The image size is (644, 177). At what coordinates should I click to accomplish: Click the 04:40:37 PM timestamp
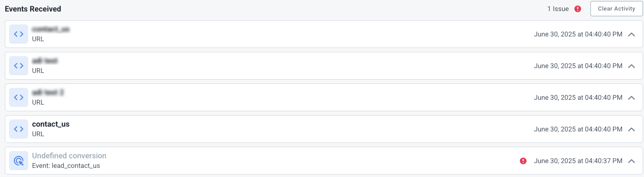[x=578, y=161]
